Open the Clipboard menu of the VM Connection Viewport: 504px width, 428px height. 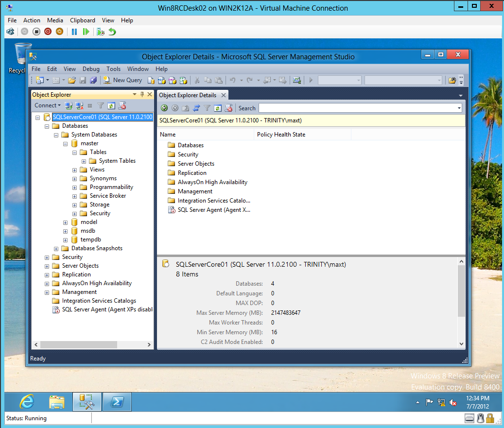[x=83, y=20]
